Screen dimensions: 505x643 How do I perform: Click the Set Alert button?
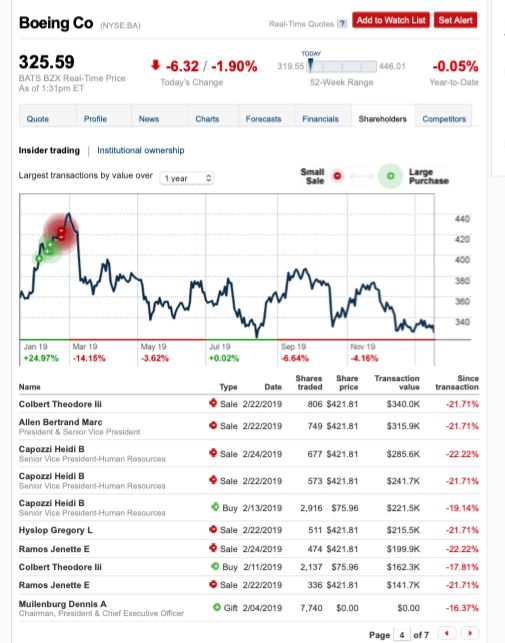click(455, 20)
